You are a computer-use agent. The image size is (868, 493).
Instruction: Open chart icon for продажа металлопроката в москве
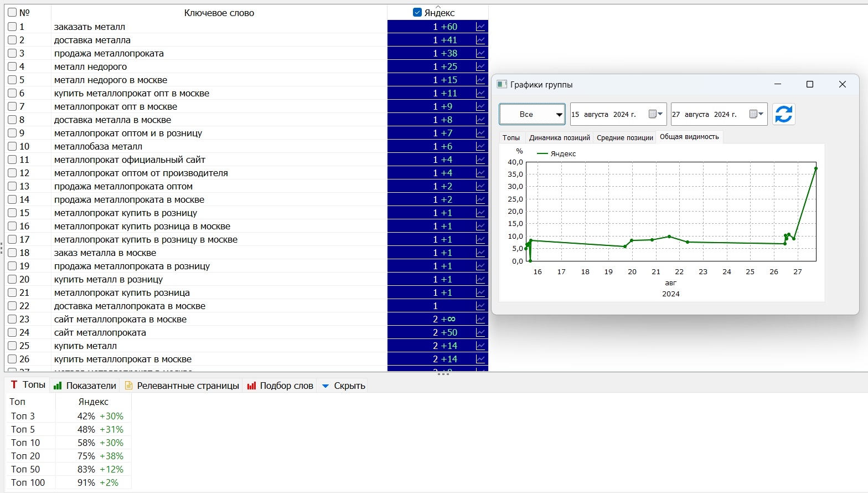pyautogui.click(x=480, y=199)
